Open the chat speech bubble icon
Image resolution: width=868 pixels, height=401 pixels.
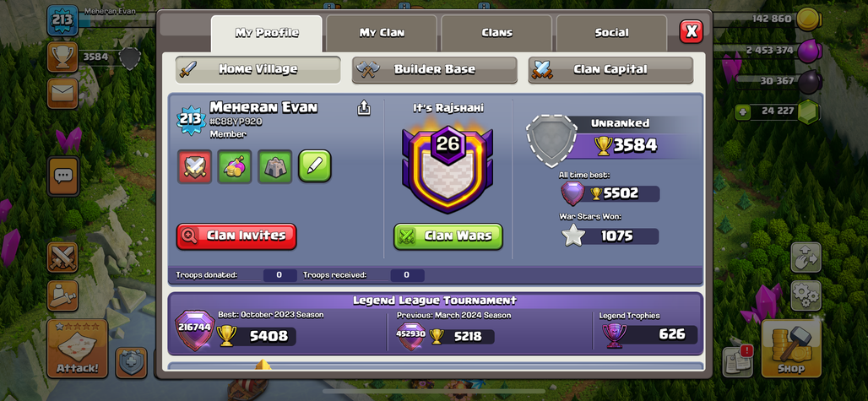(x=62, y=176)
